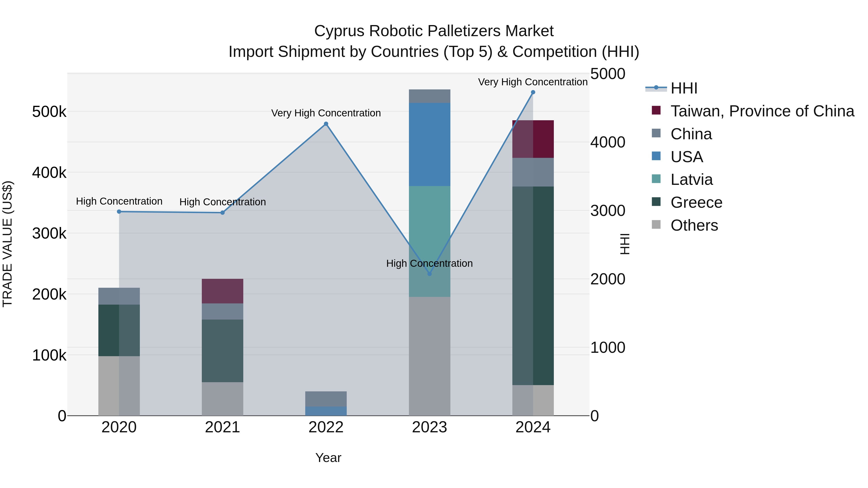Screen dimensions: 868x488
Task: Click the USA segment of the 2023 bar
Action: tap(430, 145)
